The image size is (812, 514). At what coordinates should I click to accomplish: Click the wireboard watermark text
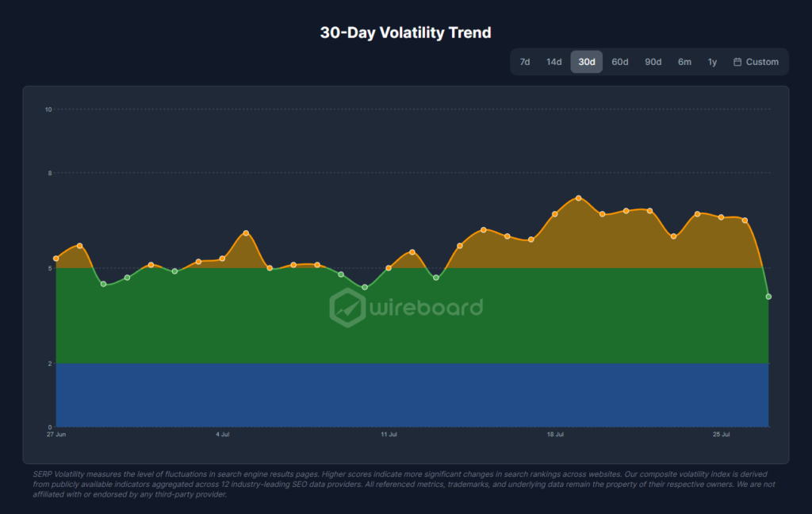tap(426, 307)
